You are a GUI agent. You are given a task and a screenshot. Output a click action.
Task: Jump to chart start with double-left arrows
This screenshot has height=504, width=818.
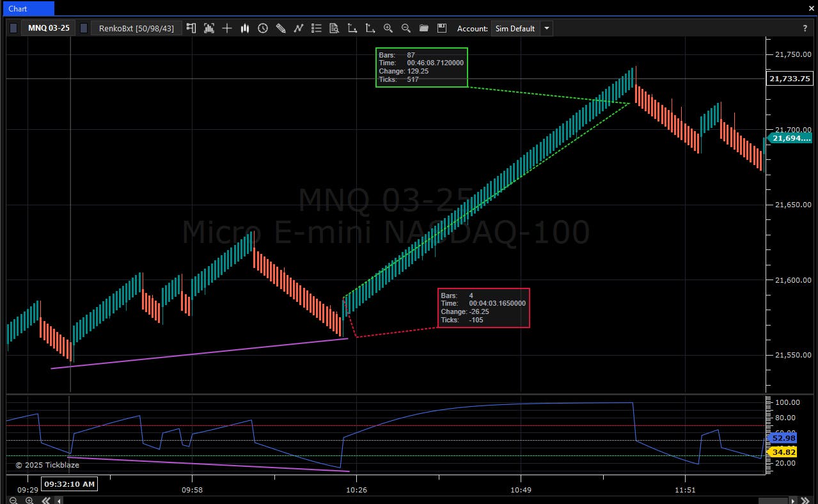coord(46,500)
